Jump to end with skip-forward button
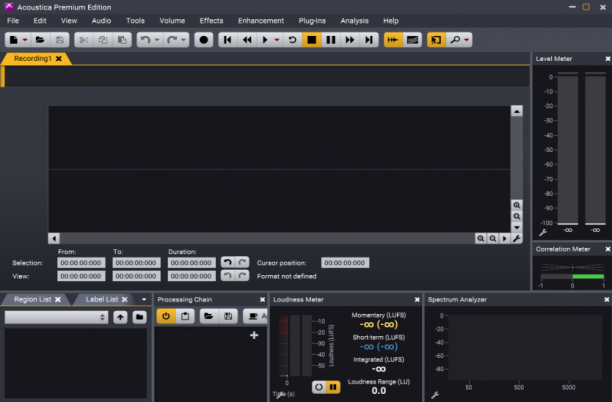This screenshot has width=612, height=402. 369,40
